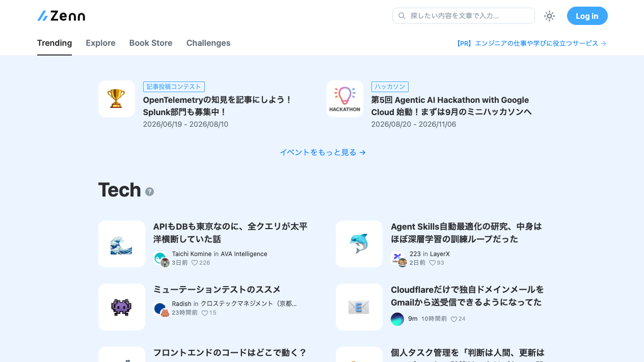Open the Explore tab

[x=100, y=43]
